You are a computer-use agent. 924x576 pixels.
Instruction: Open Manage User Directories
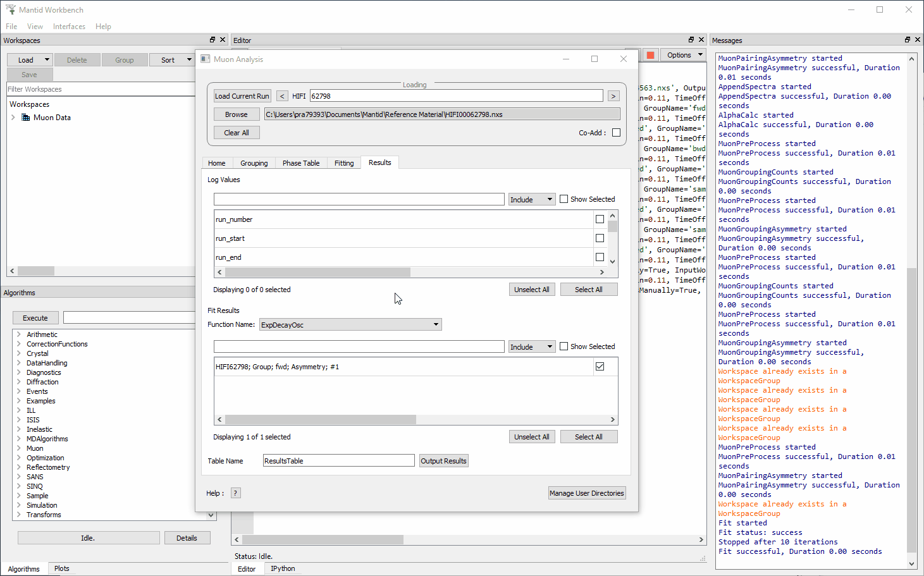point(587,493)
